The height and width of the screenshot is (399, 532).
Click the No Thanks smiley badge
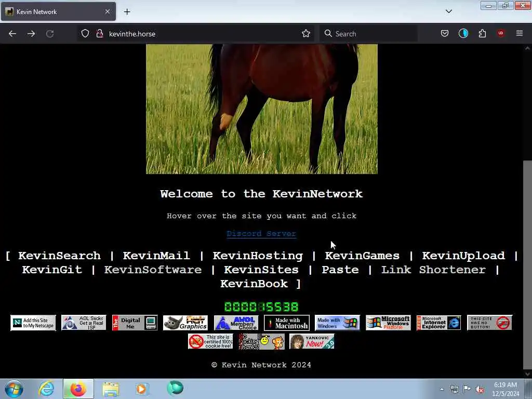(261, 341)
